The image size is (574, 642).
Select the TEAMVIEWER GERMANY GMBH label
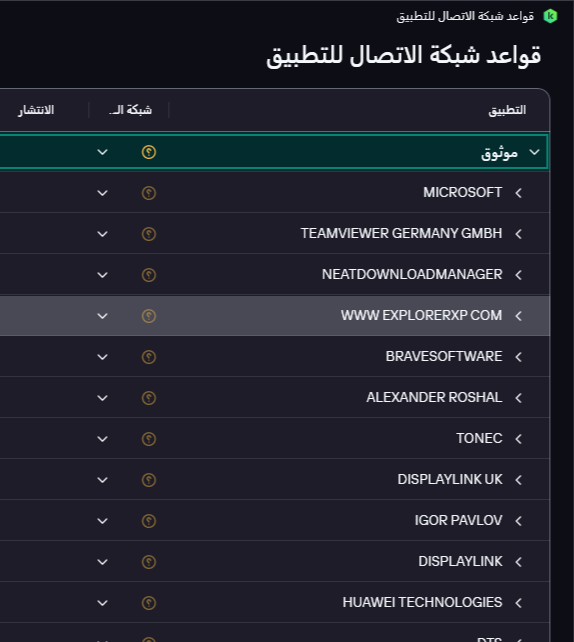tap(401, 233)
